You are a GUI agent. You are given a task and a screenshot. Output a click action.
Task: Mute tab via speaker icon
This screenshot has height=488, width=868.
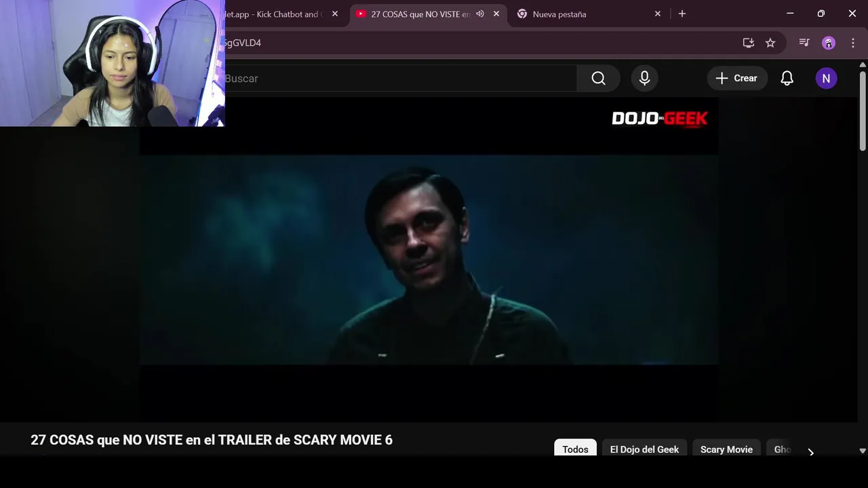(480, 14)
